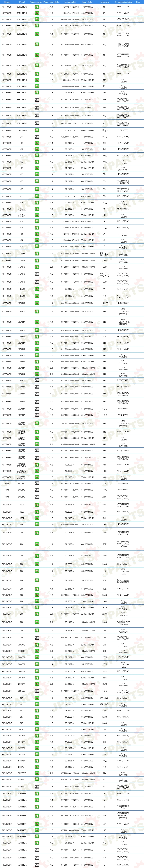
Task: Click the 1.6 16V body cell
Action: [105, 608]
